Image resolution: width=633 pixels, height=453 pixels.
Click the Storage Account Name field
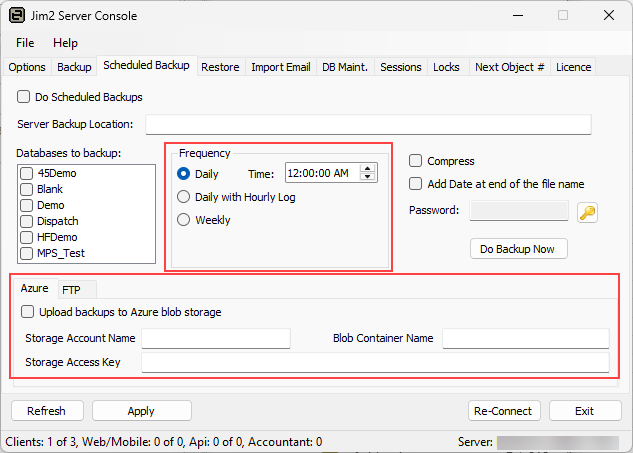pos(216,338)
